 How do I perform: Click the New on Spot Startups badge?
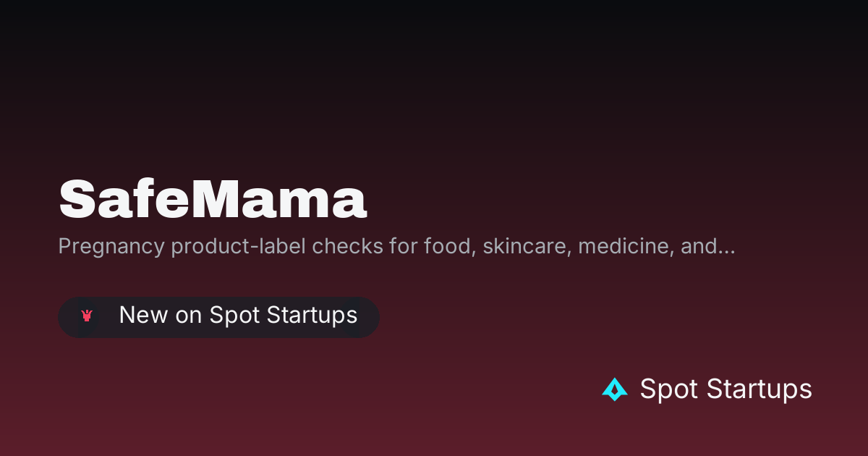[218, 317]
